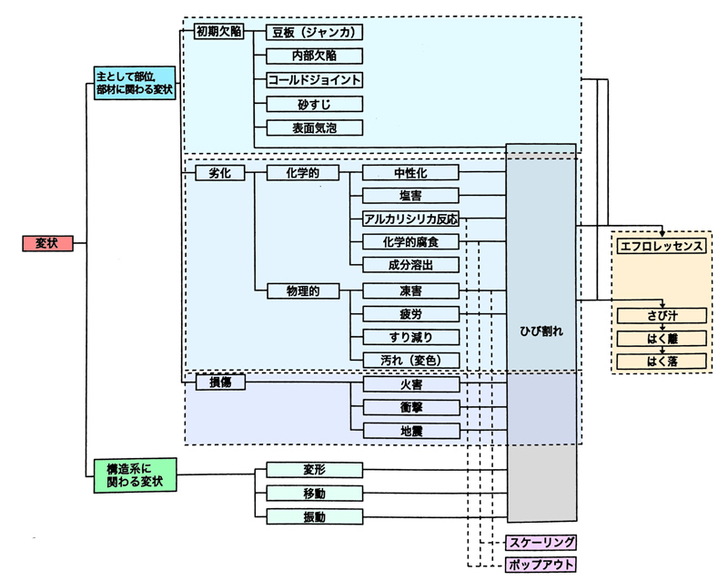Screen dimensions: 728x581
Task: Select the 初期欠陥 node
Action: coord(218,31)
